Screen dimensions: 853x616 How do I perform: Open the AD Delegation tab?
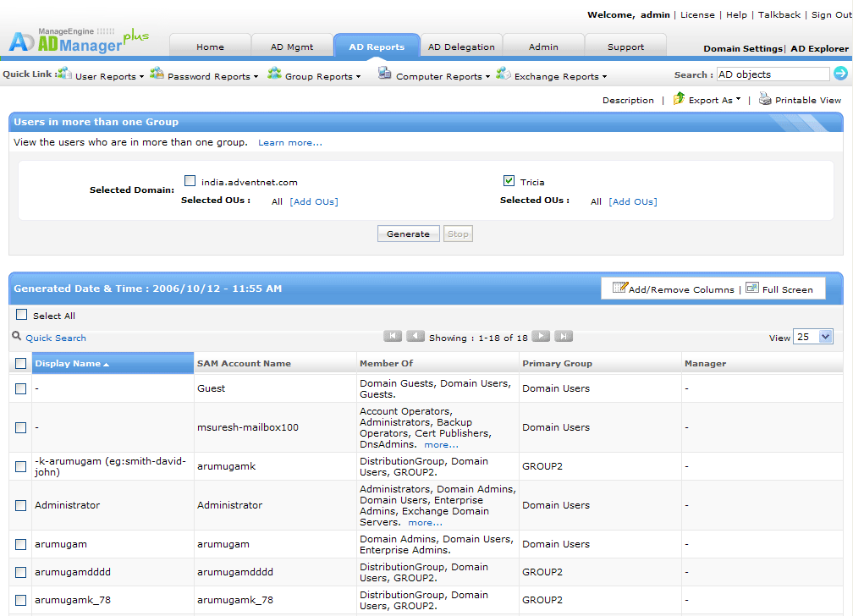point(461,47)
